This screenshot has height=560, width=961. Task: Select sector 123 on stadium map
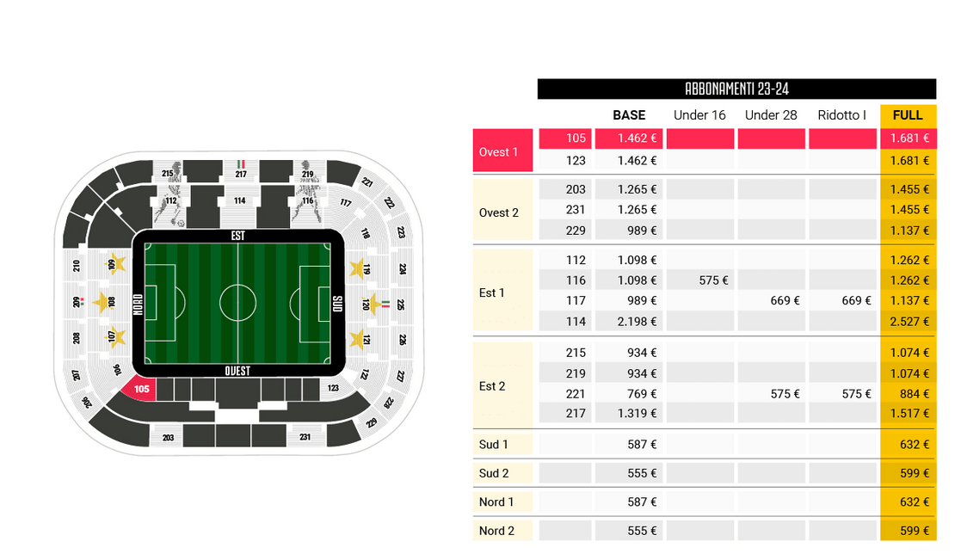tap(333, 388)
